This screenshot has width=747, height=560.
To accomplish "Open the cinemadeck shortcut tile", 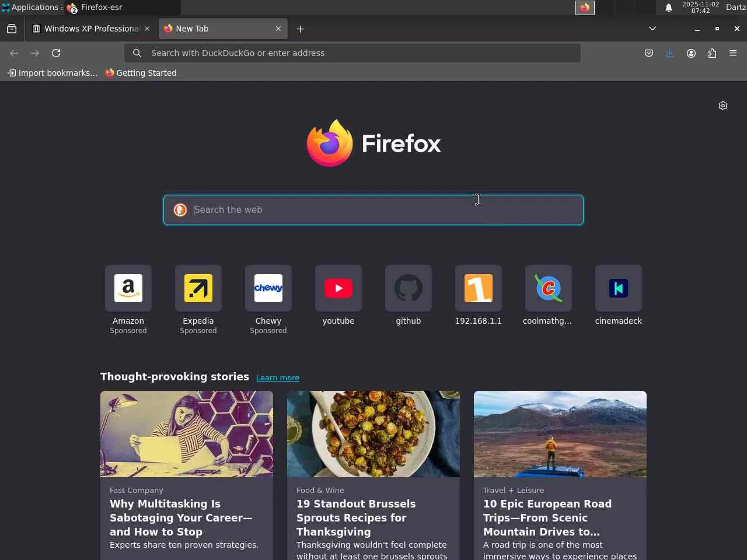I will 619,288.
